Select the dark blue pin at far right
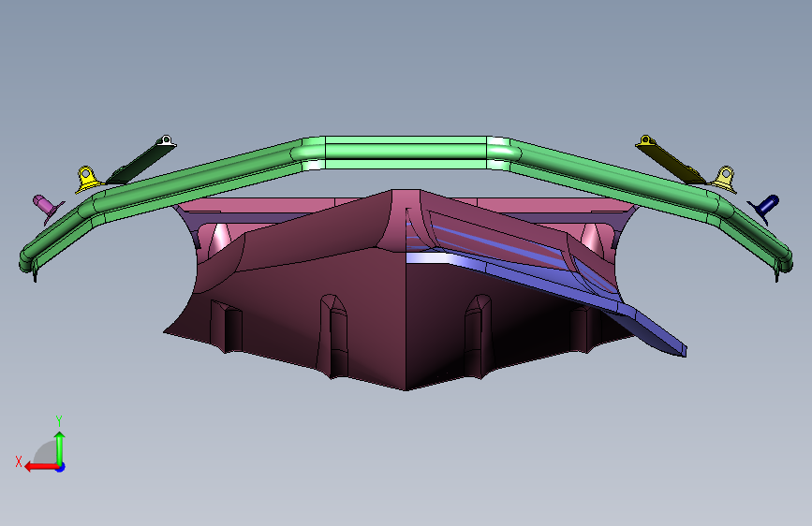Image resolution: width=812 pixels, height=526 pixels. coord(764,208)
